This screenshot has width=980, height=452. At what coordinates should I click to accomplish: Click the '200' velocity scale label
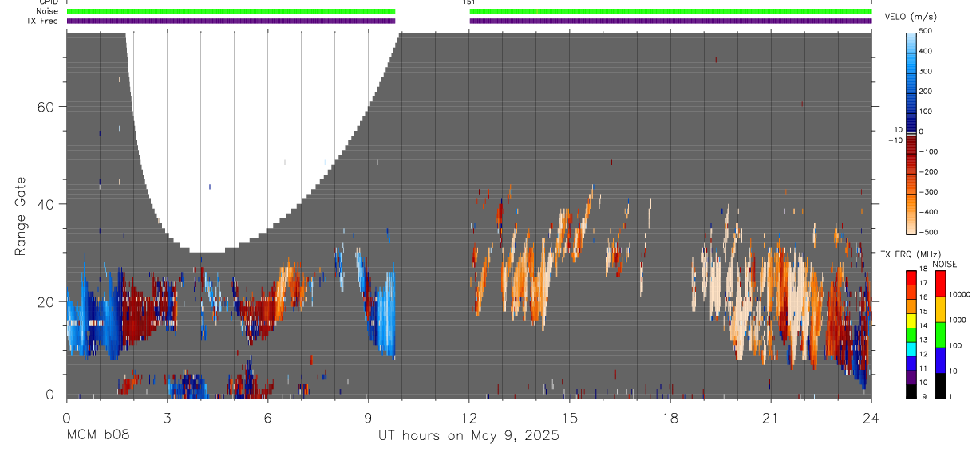(x=926, y=92)
